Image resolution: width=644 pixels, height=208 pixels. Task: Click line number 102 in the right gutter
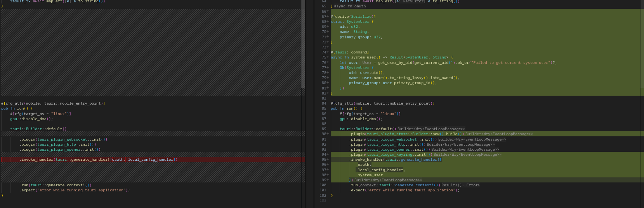pos(323,196)
